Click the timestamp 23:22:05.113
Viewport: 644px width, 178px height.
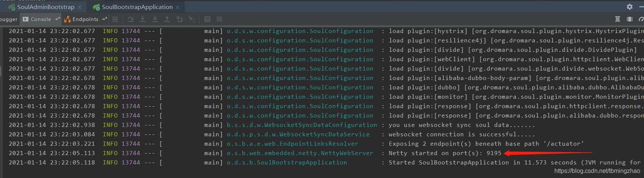(72, 153)
